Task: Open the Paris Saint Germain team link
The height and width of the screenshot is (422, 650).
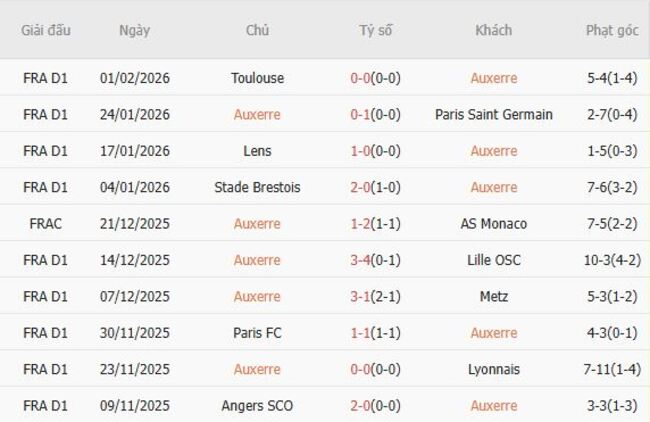Action: 493,115
